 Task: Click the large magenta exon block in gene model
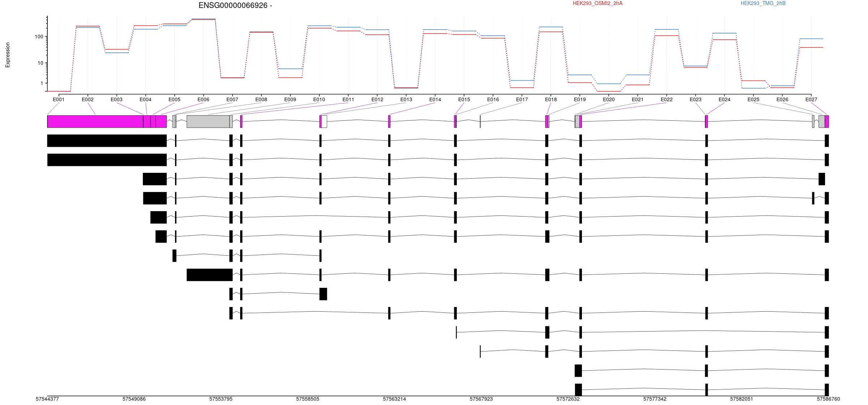(x=95, y=121)
